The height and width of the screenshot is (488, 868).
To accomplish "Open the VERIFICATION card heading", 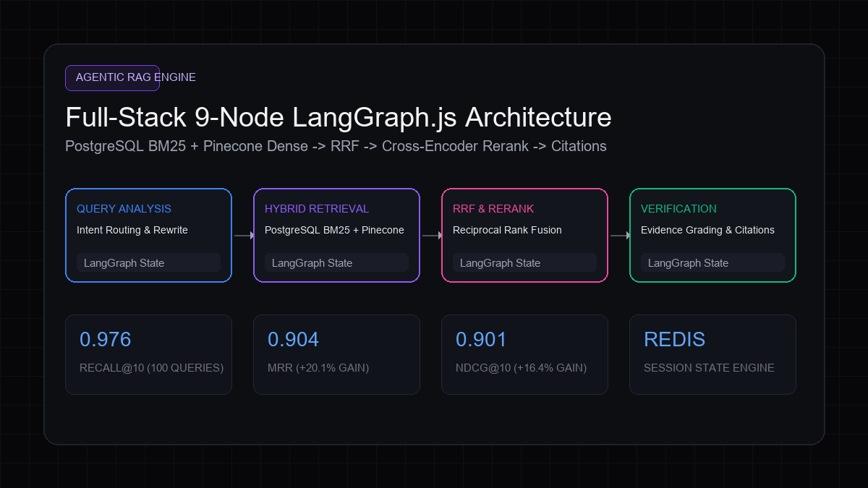I will [678, 209].
